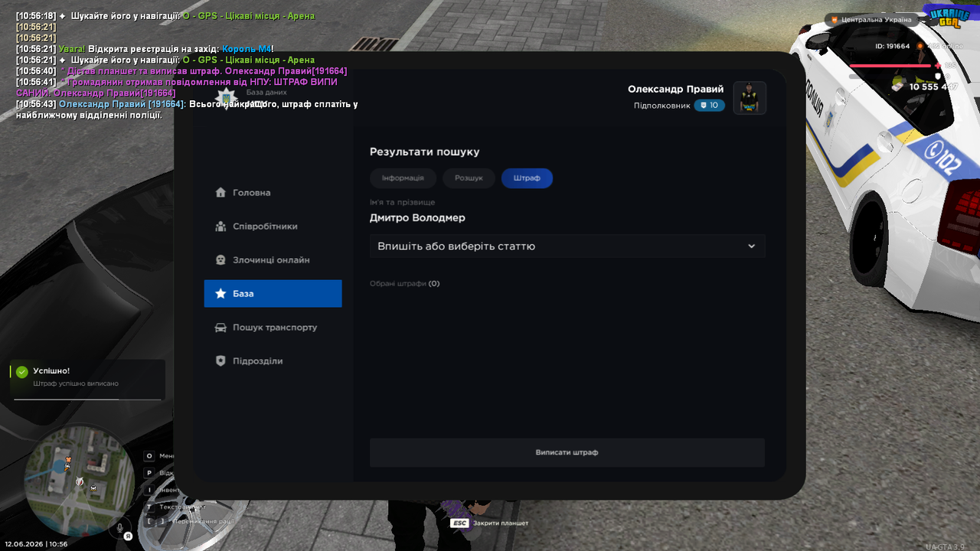The image size is (980, 551).
Task: Click the name Дмитро Володмер
Action: tap(417, 217)
